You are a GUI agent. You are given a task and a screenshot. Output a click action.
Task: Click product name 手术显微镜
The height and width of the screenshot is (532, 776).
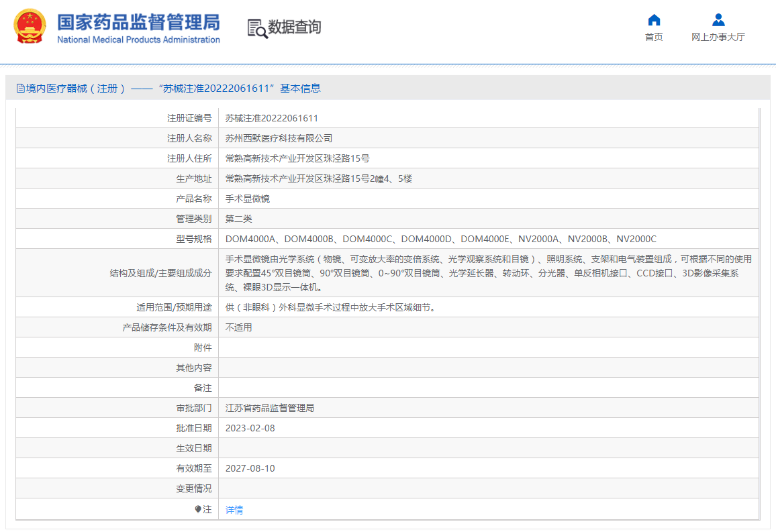pyautogui.click(x=248, y=199)
